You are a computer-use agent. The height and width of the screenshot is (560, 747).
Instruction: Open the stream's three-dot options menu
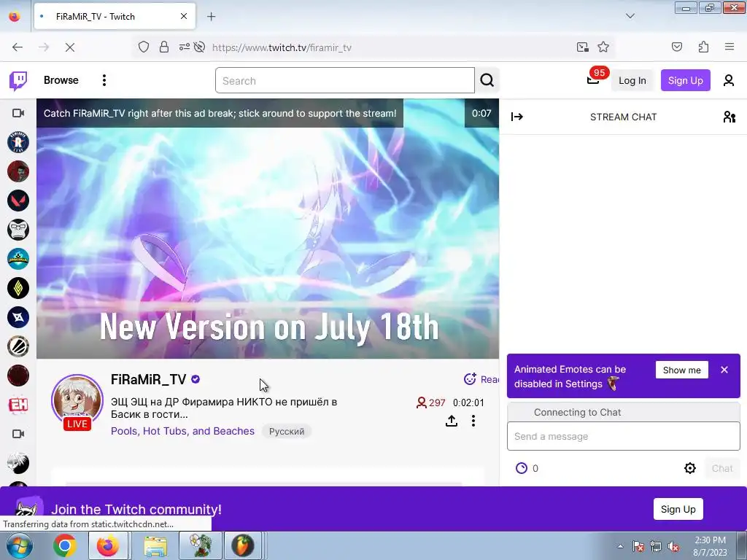tap(473, 421)
